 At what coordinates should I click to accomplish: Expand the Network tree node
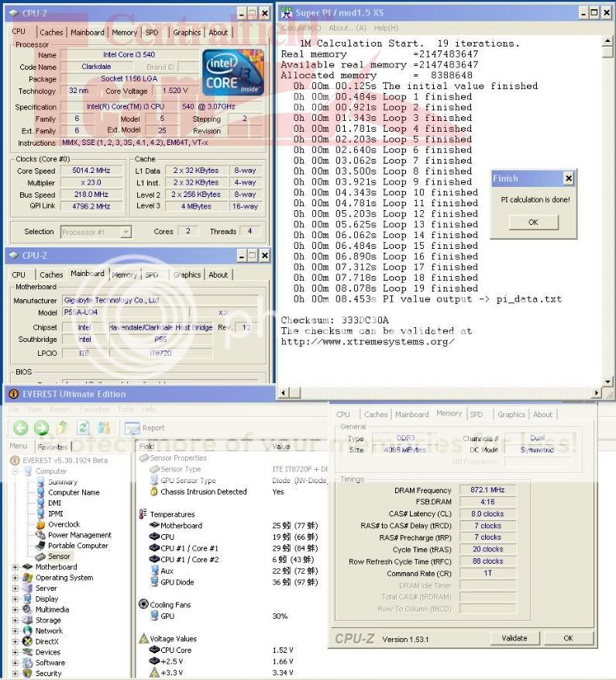pyautogui.click(x=15, y=630)
